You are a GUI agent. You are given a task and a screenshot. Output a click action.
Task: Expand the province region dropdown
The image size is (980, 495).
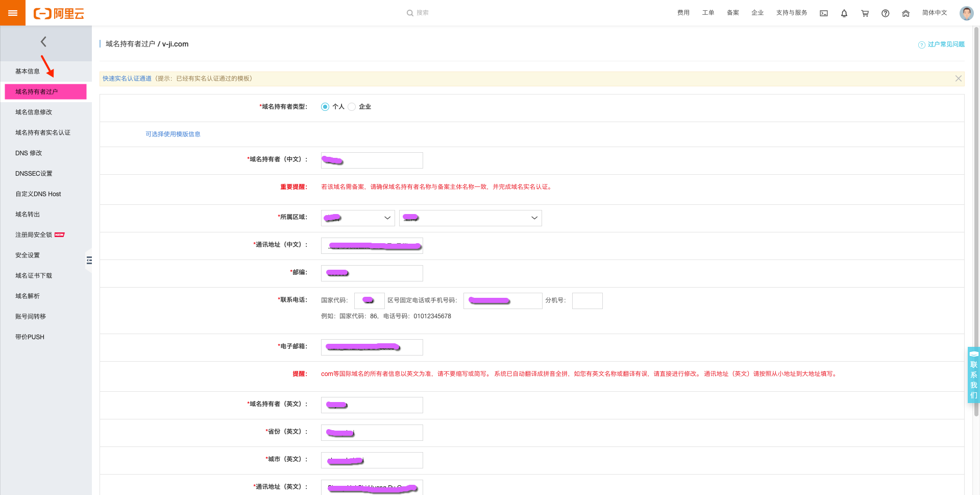point(358,218)
